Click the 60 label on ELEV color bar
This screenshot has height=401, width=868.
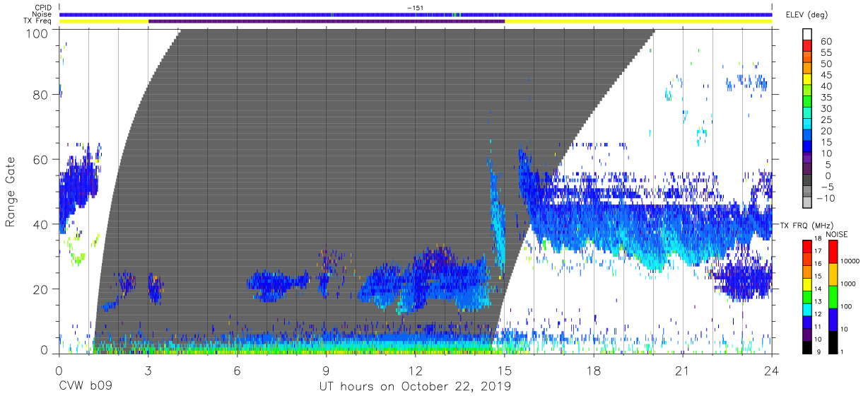pos(826,42)
